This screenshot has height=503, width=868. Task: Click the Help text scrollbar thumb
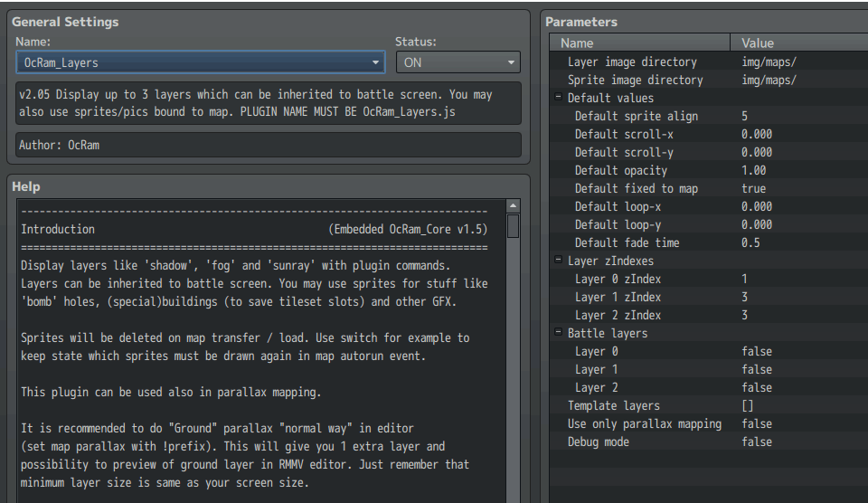click(514, 225)
